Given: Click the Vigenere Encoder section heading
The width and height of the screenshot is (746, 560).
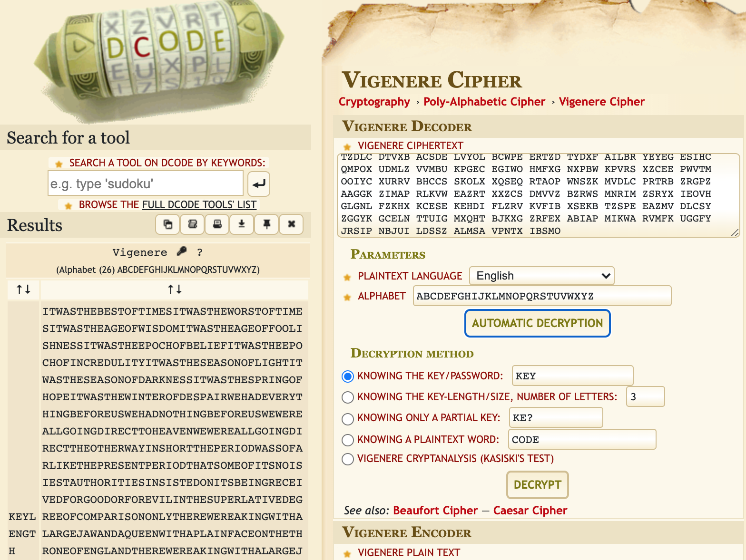Looking at the screenshot, I should click(x=407, y=532).
